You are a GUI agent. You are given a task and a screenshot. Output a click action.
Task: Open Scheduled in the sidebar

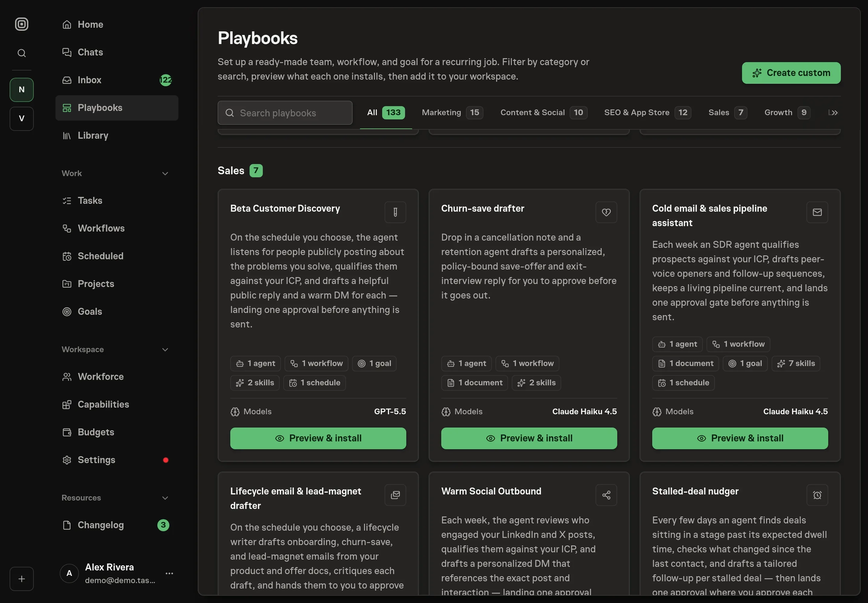pyautogui.click(x=117, y=256)
